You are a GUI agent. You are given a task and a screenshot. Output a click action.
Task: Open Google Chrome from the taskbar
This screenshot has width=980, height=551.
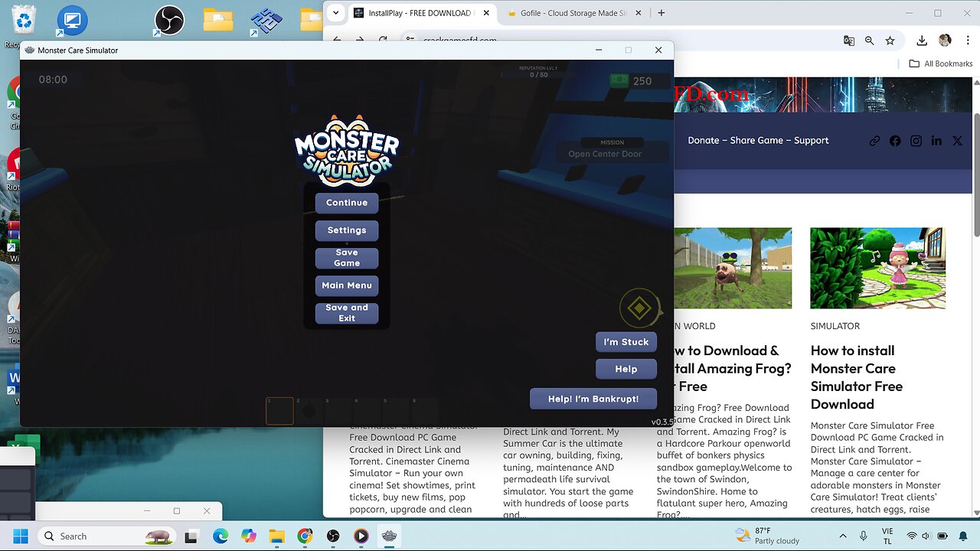pos(305,536)
